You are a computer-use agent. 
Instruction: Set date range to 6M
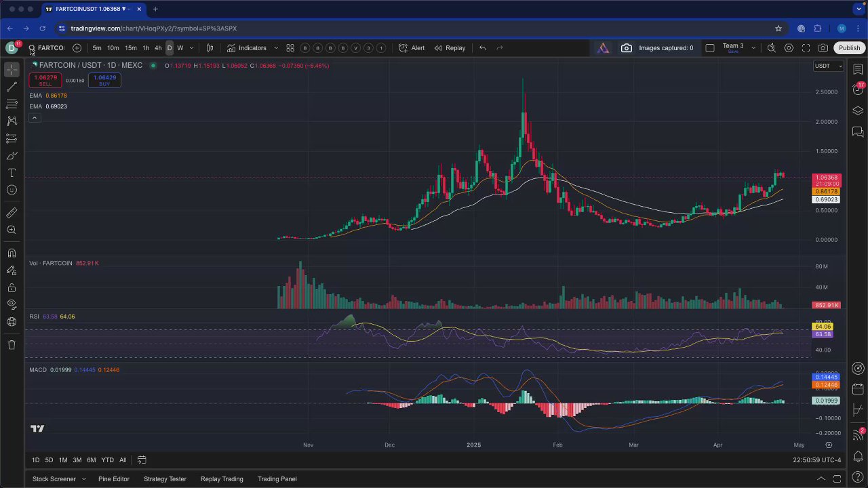click(x=91, y=460)
